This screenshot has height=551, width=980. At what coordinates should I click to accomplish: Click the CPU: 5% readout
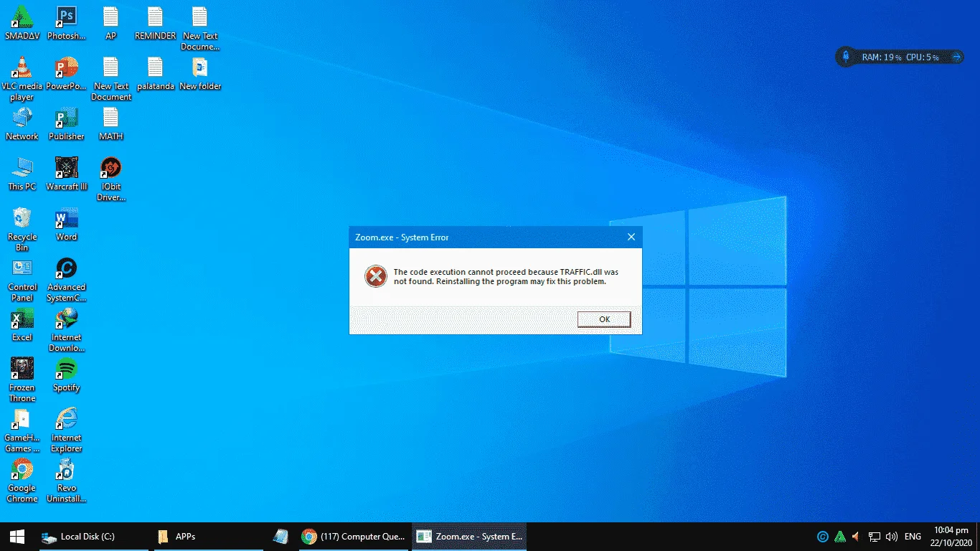(922, 57)
